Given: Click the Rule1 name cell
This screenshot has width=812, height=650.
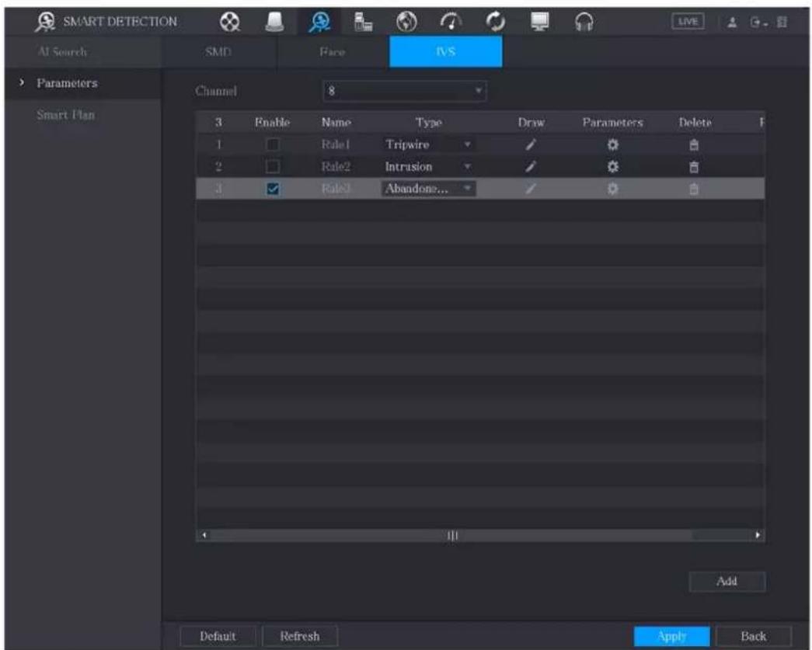Looking at the screenshot, I should pos(336,145).
